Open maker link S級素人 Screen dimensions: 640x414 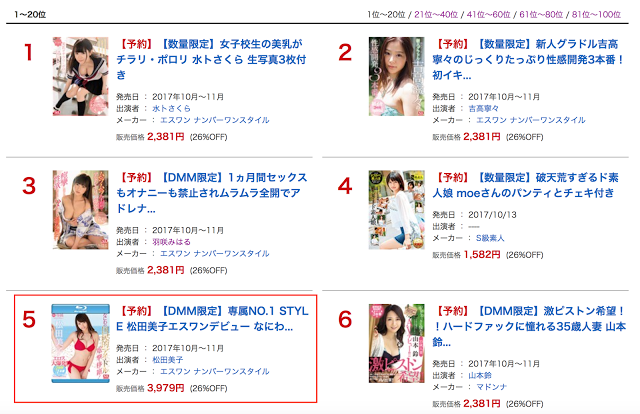[x=490, y=238]
